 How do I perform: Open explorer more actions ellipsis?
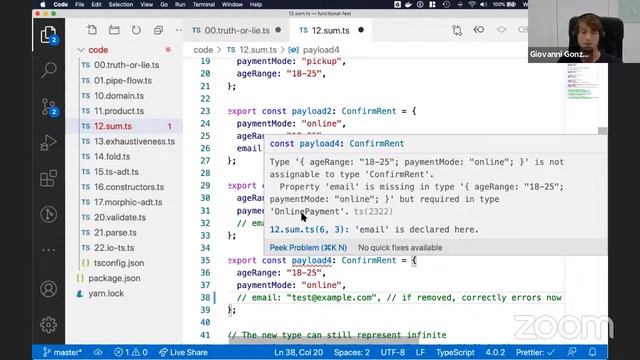pyautogui.click(x=179, y=30)
